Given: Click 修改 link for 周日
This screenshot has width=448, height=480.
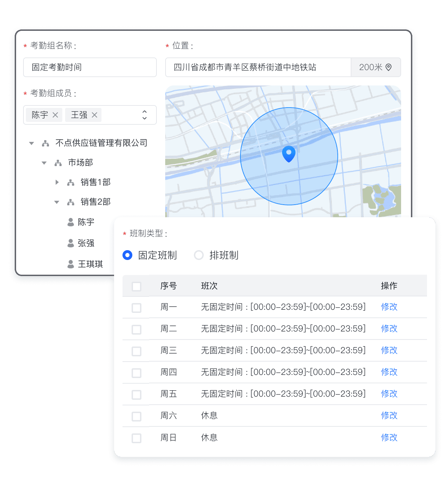Looking at the screenshot, I should (x=389, y=437).
